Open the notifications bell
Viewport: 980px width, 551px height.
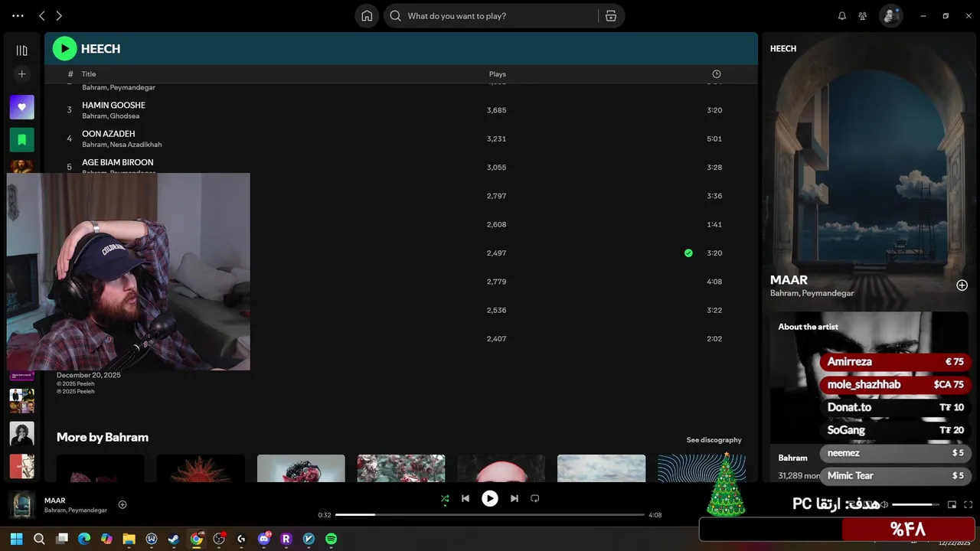click(842, 16)
